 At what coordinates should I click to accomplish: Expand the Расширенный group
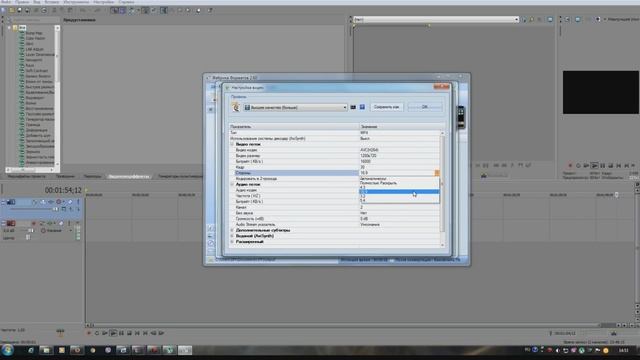coord(232,242)
